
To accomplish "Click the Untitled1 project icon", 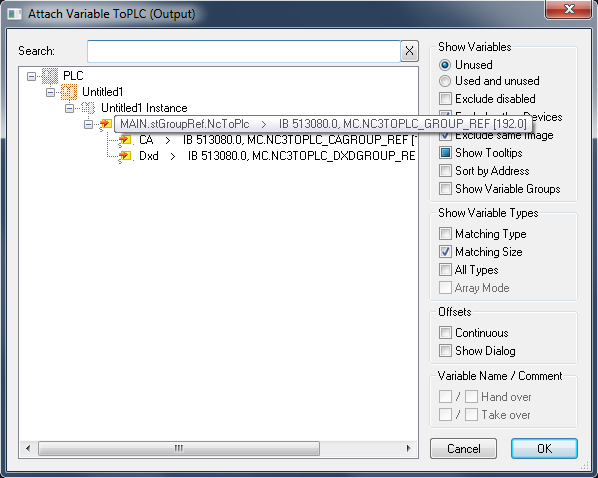I will (69, 92).
